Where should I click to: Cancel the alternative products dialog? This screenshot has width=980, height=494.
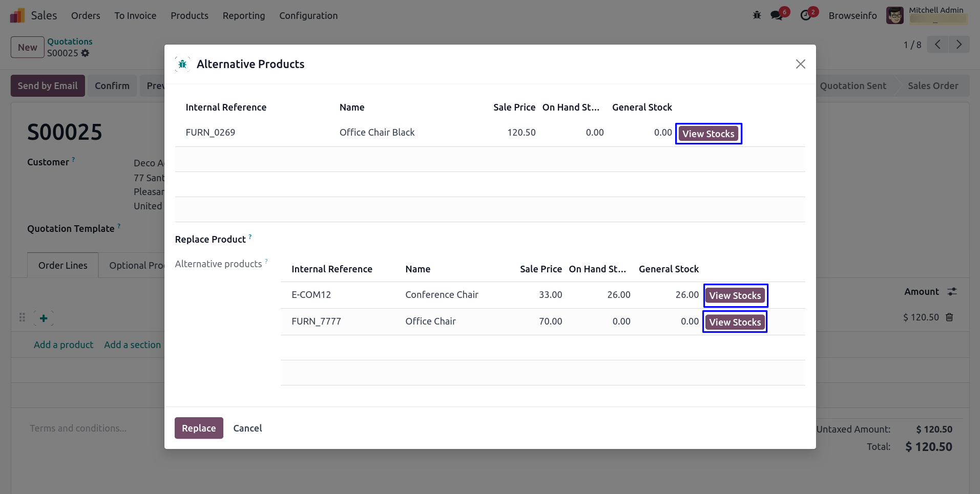pyautogui.click(x=247, y=428)
